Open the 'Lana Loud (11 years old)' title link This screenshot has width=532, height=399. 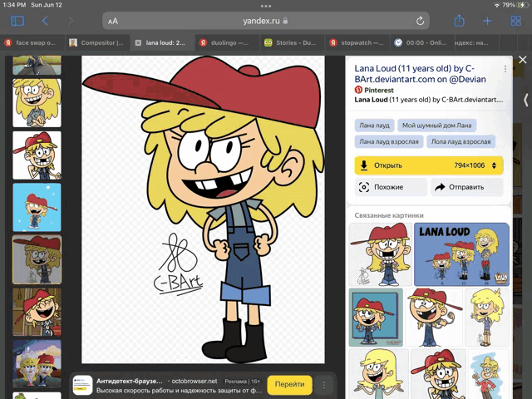click(x=420, y=74)
